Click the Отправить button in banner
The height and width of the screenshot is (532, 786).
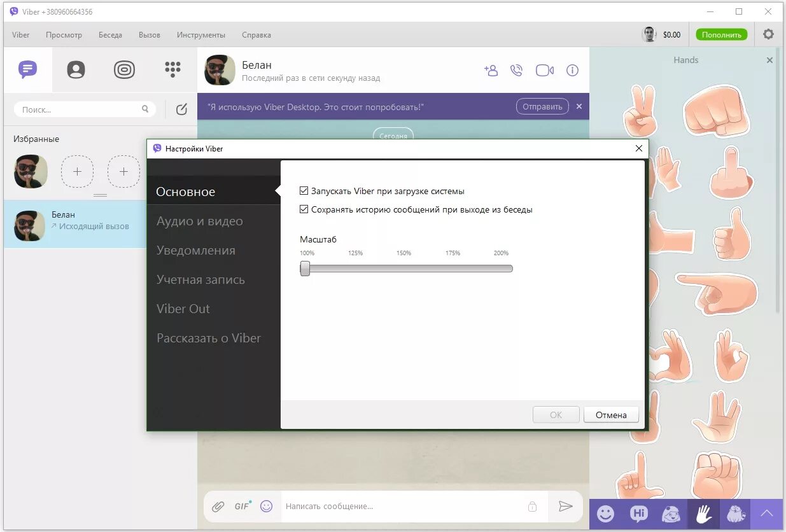tap(542, 106)
